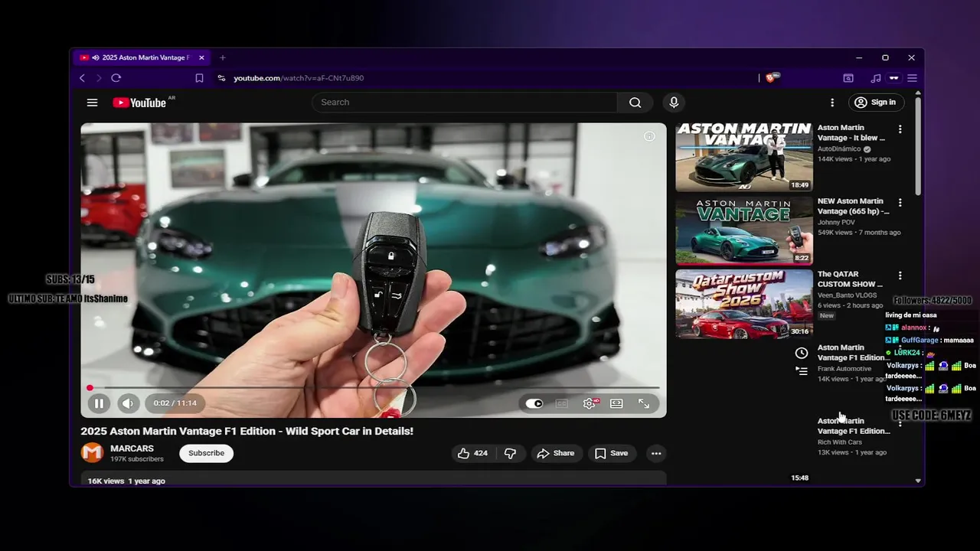Open options for the AutoDinámico video
Viewport: 980px width, 551px height.
[900, 129]
